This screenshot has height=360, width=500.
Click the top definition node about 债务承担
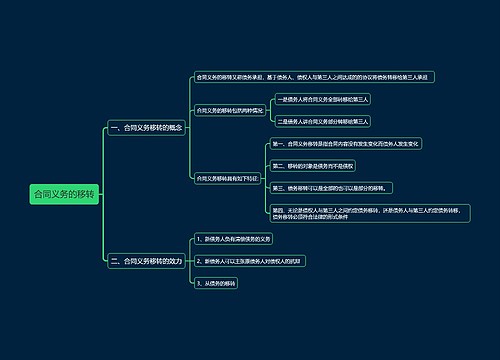coord(314,77)
